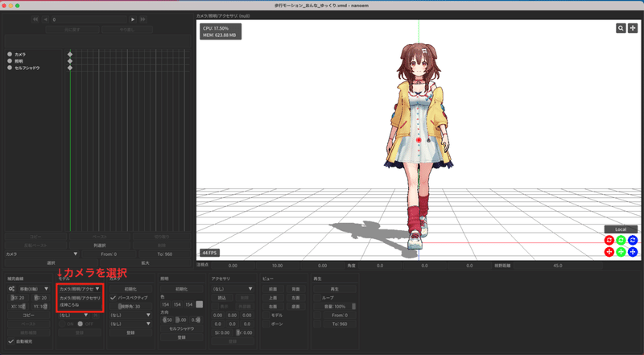Image resolution: width=644 pixels, height=355 pixels.
Task: Click 初期化 in the camera panel
Action: pos(130,289)
